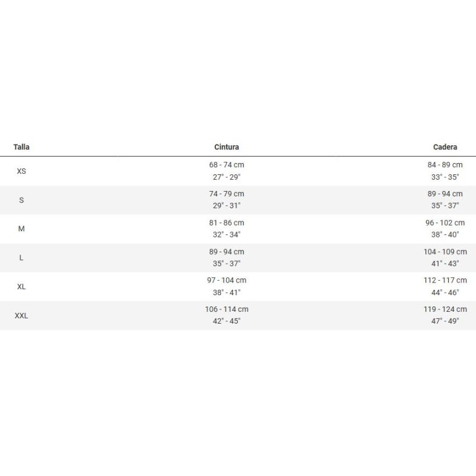The height and width of the screenshot is (476, 476).
Task: Click the Cintura column header
Action: pos(227,147)
